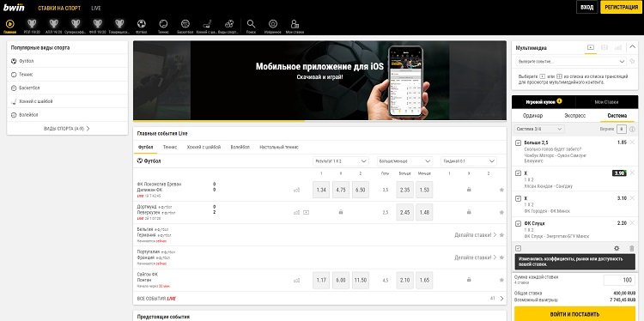
Task: Switch to LIVE menu
Action: tap(96, 8)
